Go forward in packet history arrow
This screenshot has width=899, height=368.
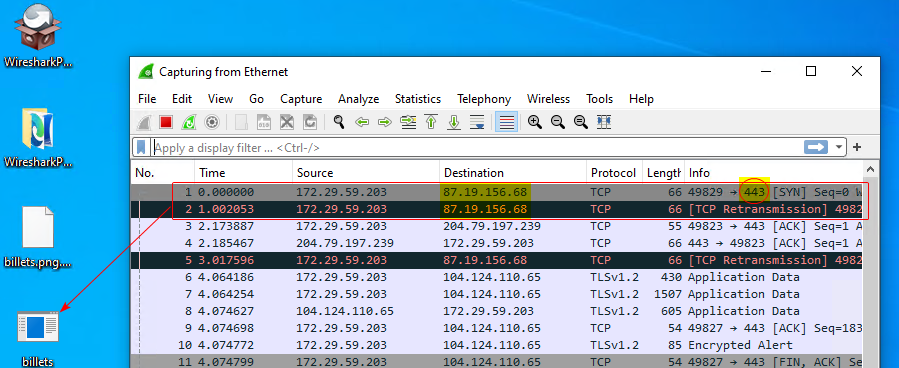pos(385,122)
